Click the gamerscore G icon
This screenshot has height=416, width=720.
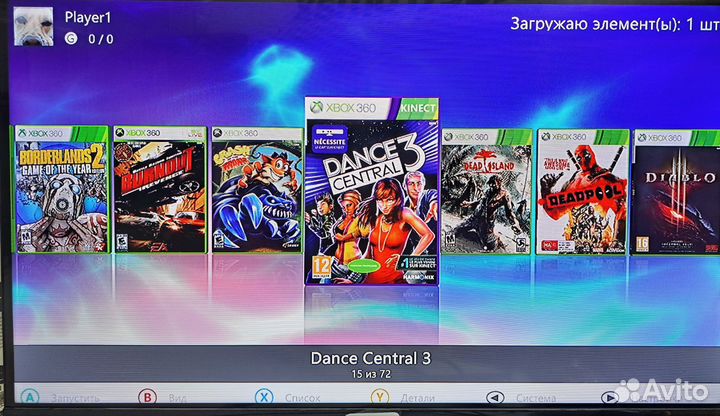[x=71, y=39]
